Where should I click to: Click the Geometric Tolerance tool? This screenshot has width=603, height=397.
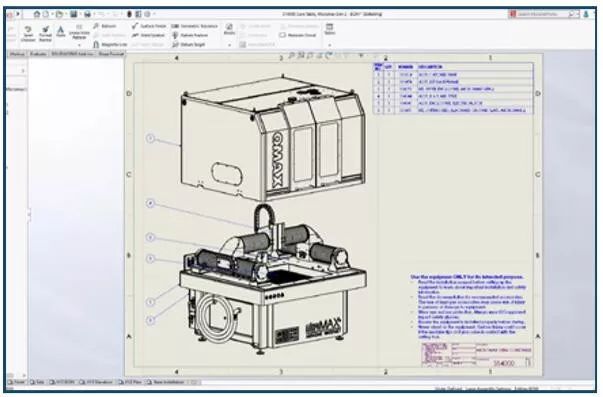[195, 26]
